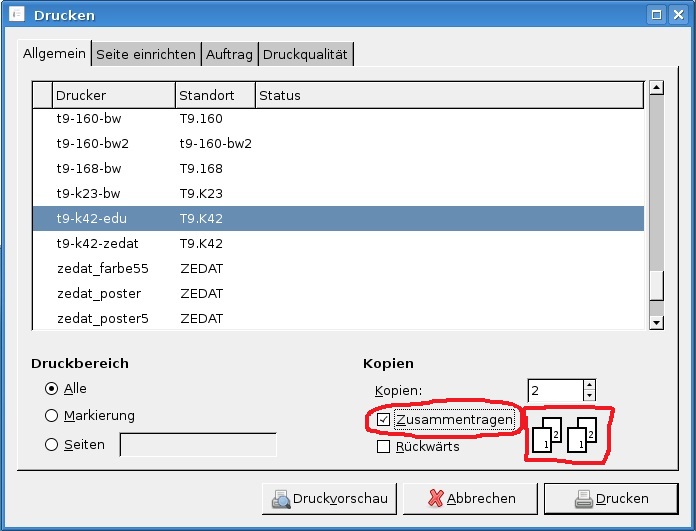Screen dimensions: 696x531
Task: Close the Drucken dialog window
Action: (x=677, y=15)
